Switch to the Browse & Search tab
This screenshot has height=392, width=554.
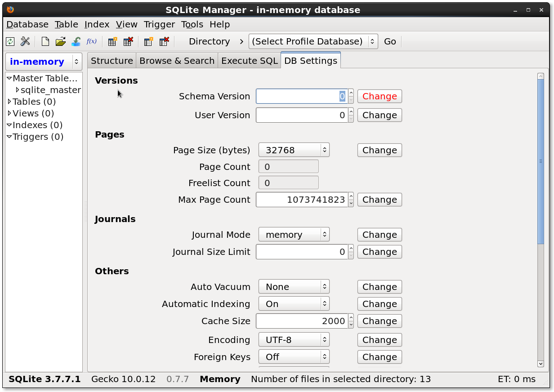point(177,61)
